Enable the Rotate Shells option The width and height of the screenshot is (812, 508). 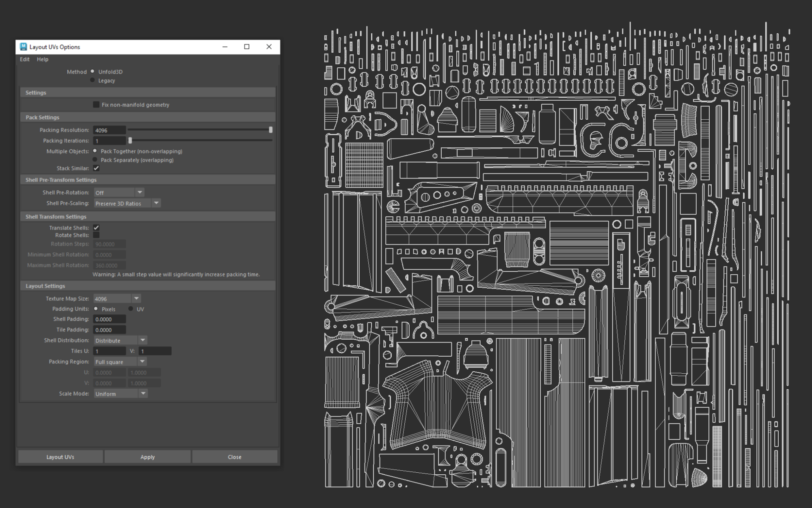[96, 235]
